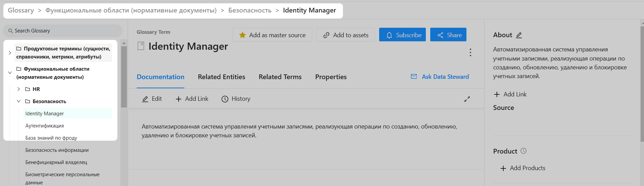
Task: Click Add as master source button
Action: tap(272, 35)
